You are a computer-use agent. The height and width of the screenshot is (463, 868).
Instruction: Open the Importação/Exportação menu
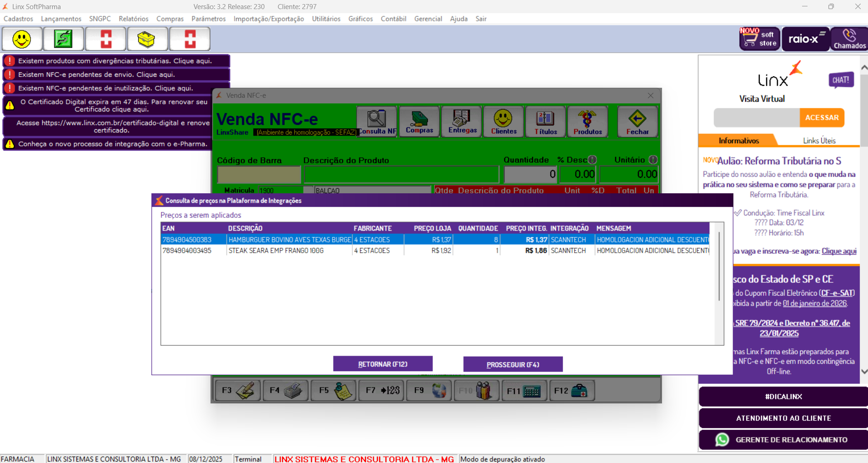click(269, 19)
